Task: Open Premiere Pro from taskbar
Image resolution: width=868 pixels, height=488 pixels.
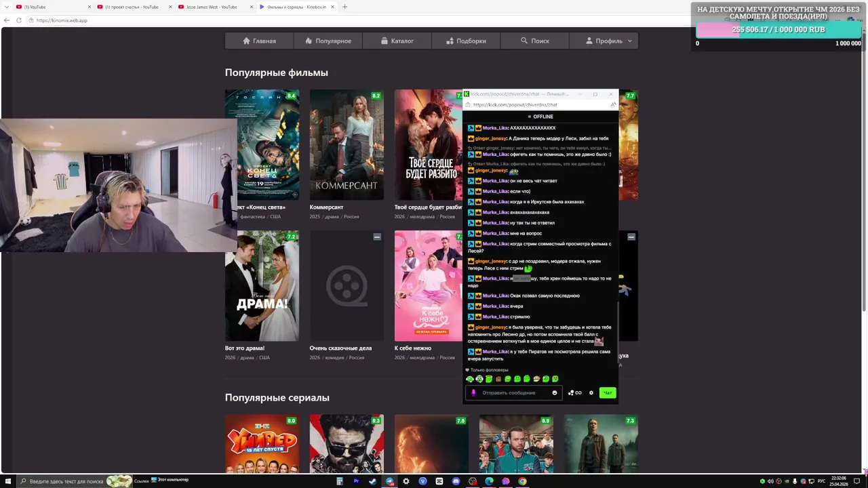Action: 356,481
